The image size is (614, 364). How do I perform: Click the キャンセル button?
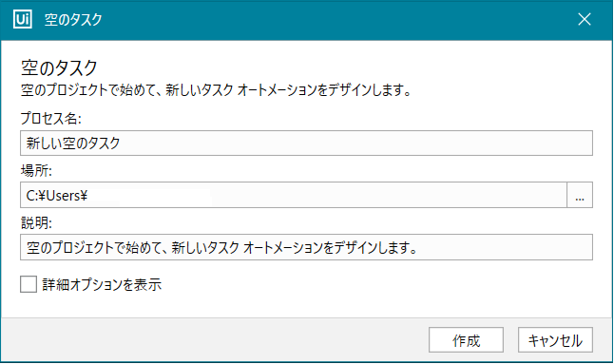(x=555, y=340)
